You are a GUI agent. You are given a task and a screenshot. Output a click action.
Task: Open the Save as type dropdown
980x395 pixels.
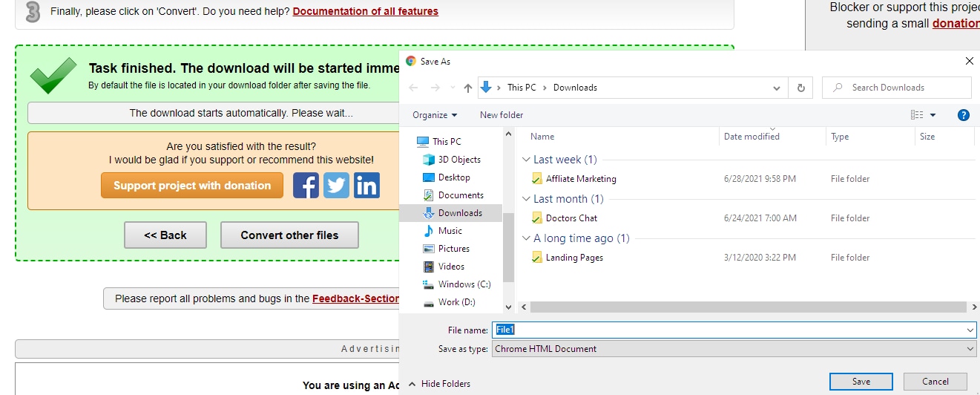(x=734, y=349)
